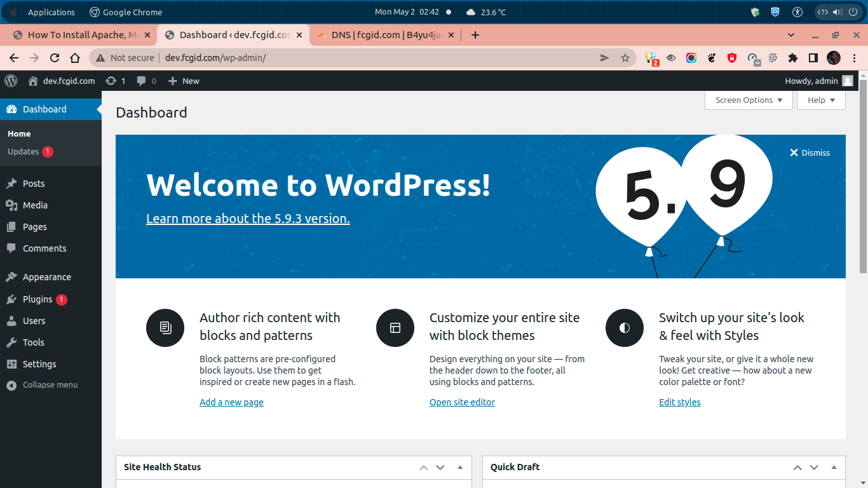Image resolution: width=868 pixels, height=488 pixels.
Task: Open the Appearance menu
Action: click(x=51, y=277)
